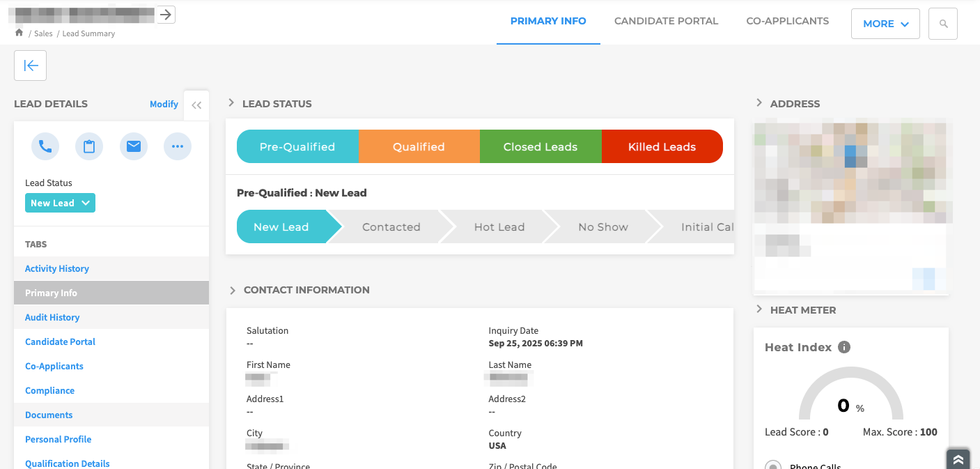Select the Killed Leads status stage
Viewport: 980px width, 469px height.
point(662,146)
